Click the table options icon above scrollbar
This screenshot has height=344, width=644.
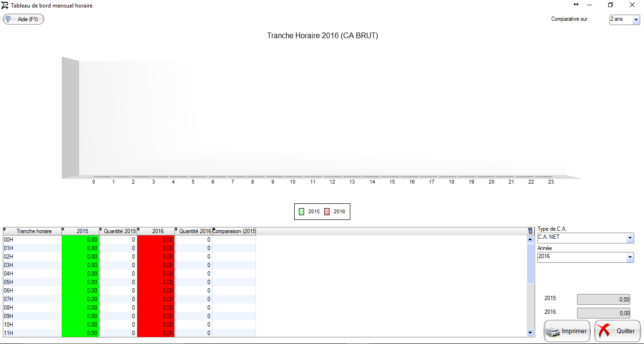click(530, 231)
